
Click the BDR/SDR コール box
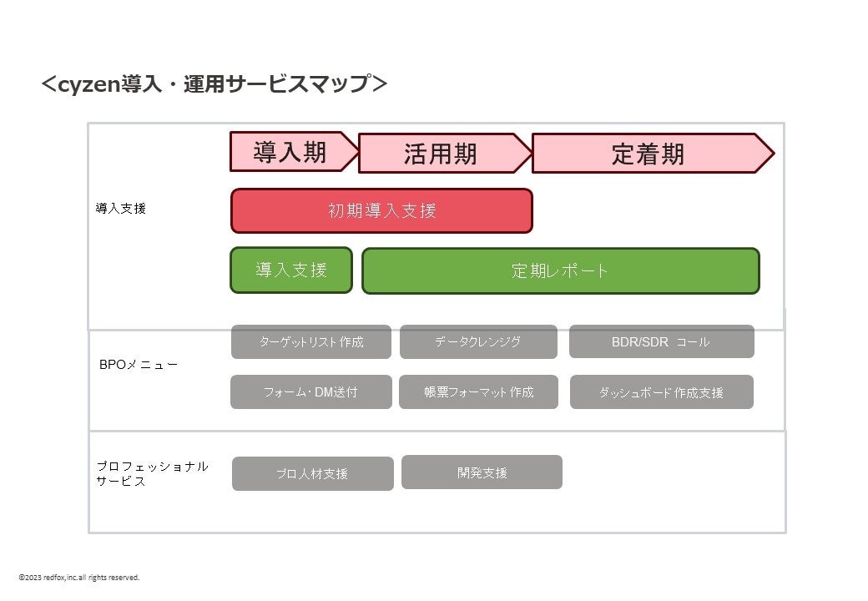[x=661, y=341]
